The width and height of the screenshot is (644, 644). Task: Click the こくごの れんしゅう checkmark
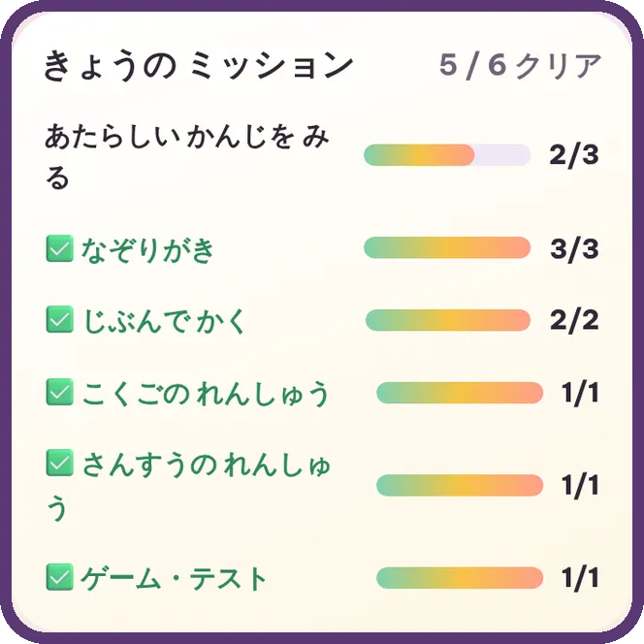[x=59, y=392]
